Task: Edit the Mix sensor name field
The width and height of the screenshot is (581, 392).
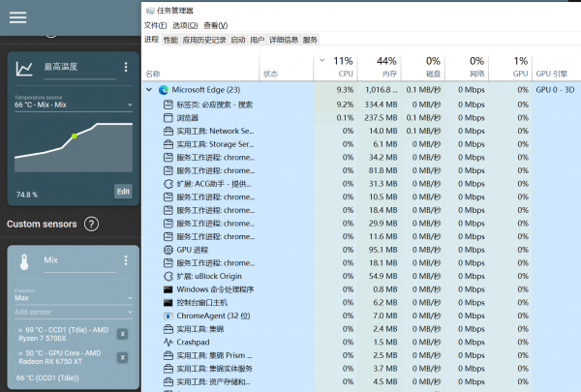Action: (79, 261)
